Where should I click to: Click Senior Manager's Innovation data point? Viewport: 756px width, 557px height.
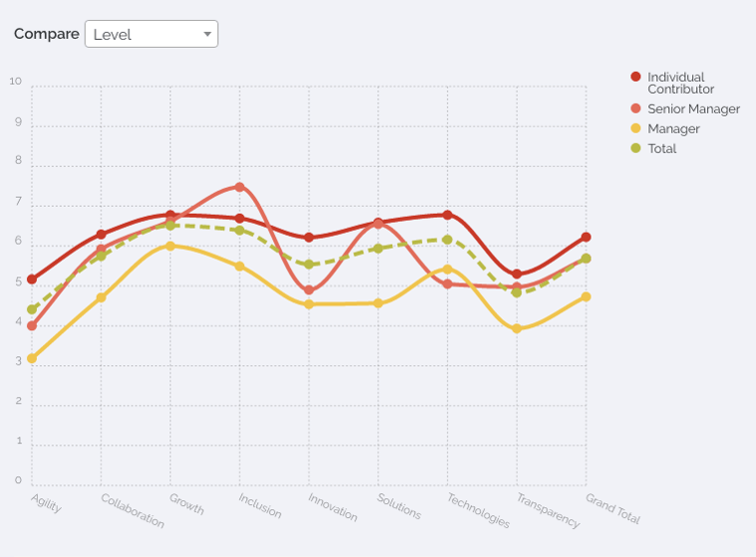309,290
